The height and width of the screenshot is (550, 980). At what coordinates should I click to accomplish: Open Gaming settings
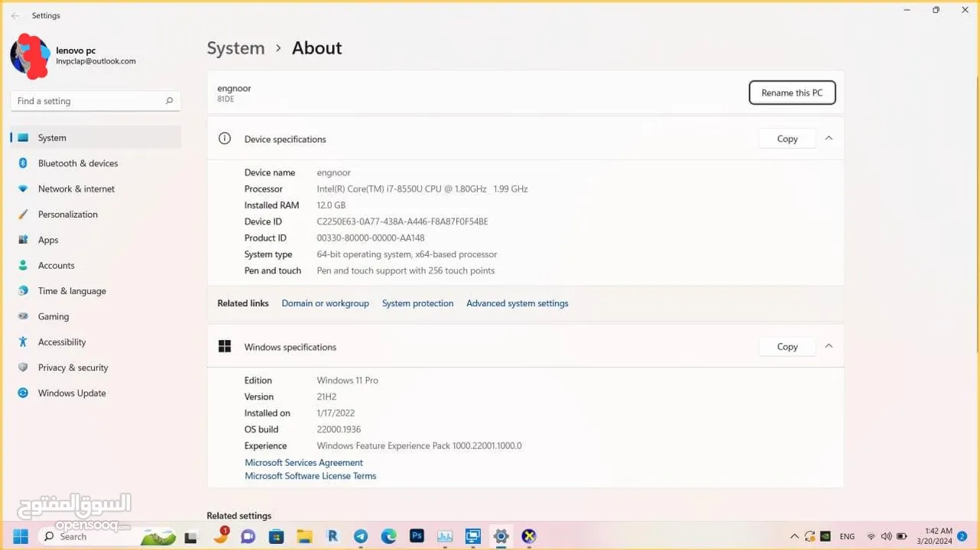[96, 316]
